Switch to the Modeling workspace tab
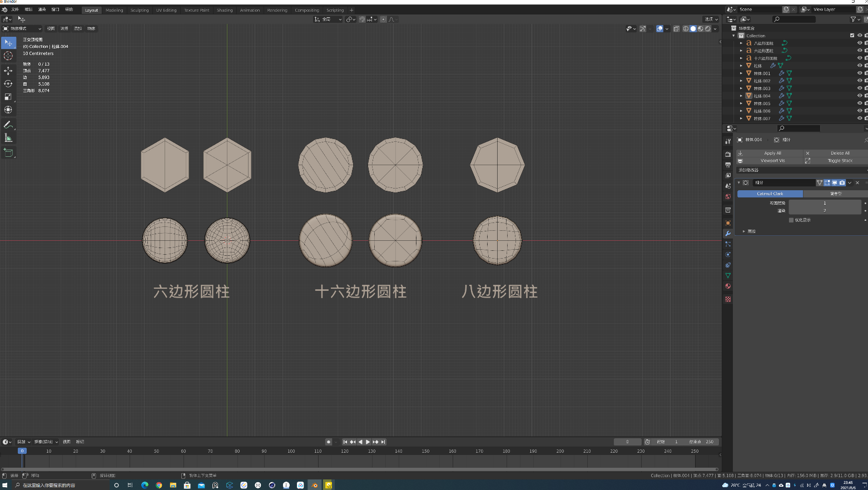This screenshot has width=868, height=490. pyautogui.click(x=115, y=10)
